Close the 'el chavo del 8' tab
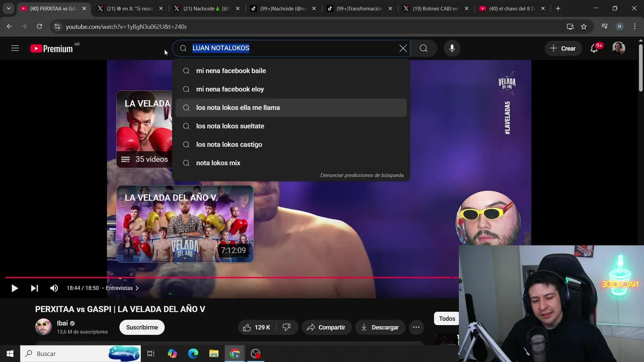The width and height of the screenshot is (644, 362). coord(543,9)
